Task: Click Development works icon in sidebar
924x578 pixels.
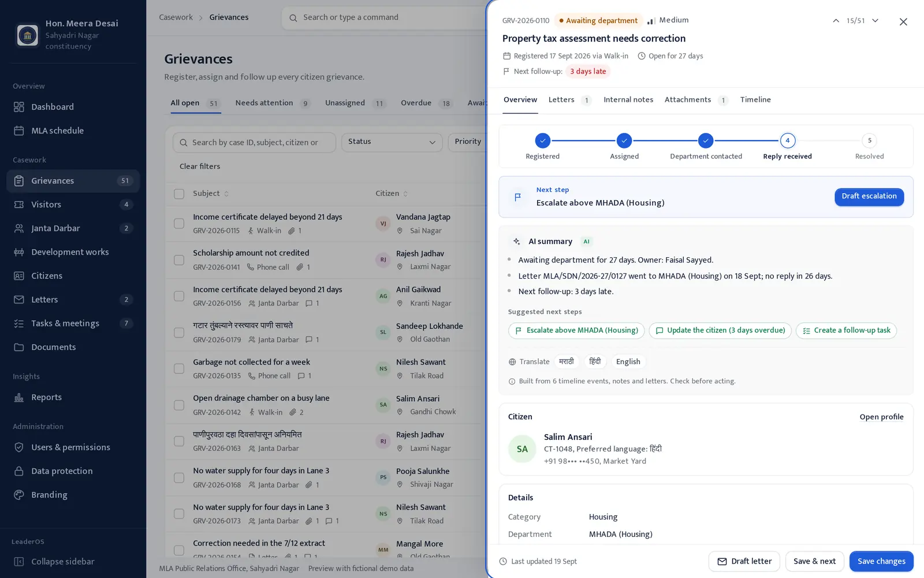Action: coord(19,252)
